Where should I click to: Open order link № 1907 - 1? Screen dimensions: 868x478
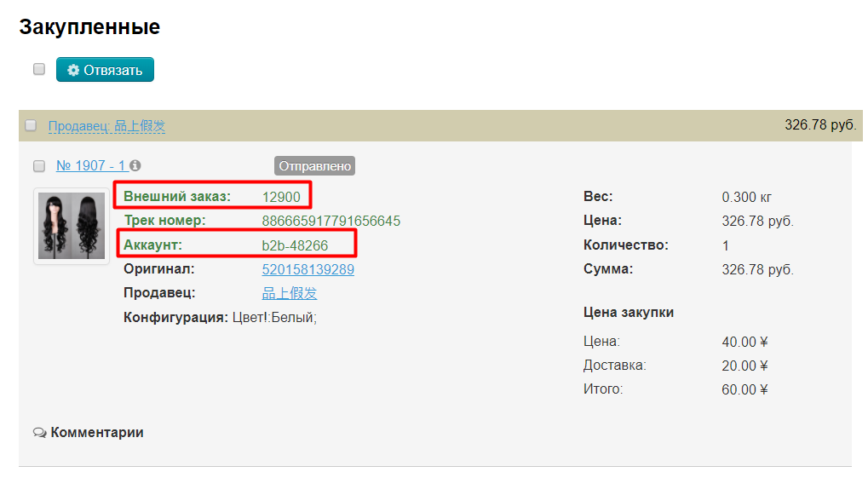tap(90, 166)
